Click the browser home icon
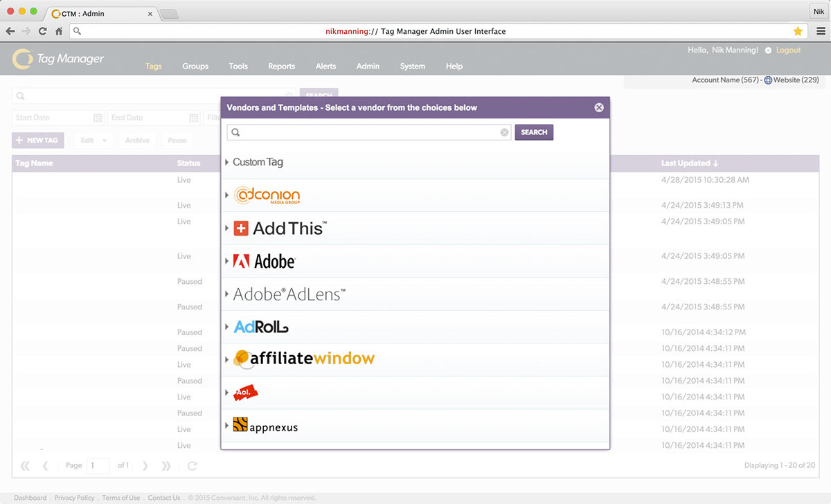Screen dimensions: 831x504 pos(59,31)
